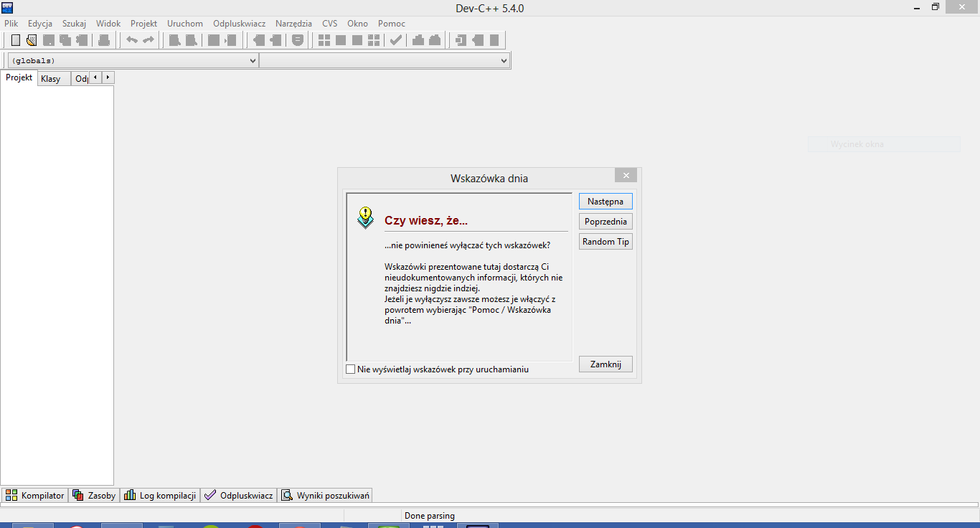980x528 pixels.
Task: Open the Plik menu
Action: (11, 24)
